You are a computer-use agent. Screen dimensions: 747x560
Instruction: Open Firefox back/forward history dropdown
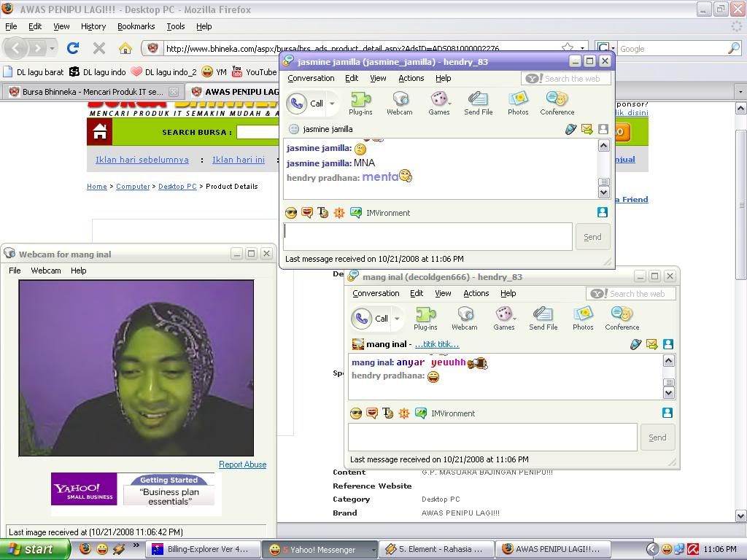coord(52,48)
